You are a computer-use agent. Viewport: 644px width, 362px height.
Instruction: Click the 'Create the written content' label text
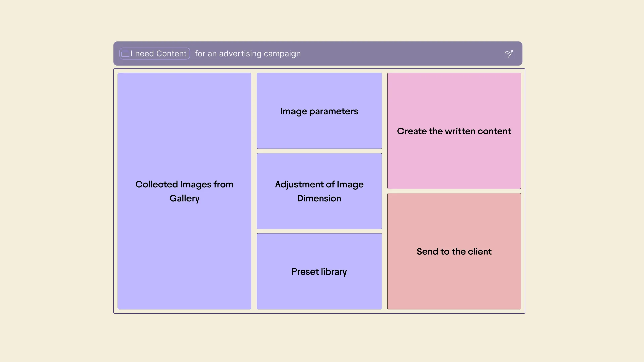pyautogui.click(x=454, y=131)
